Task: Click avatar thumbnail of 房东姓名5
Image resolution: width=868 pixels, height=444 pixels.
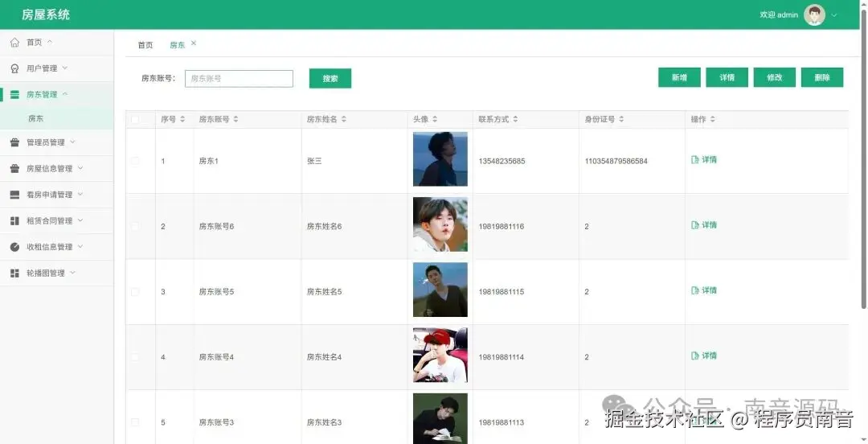Action: [440, 290]
